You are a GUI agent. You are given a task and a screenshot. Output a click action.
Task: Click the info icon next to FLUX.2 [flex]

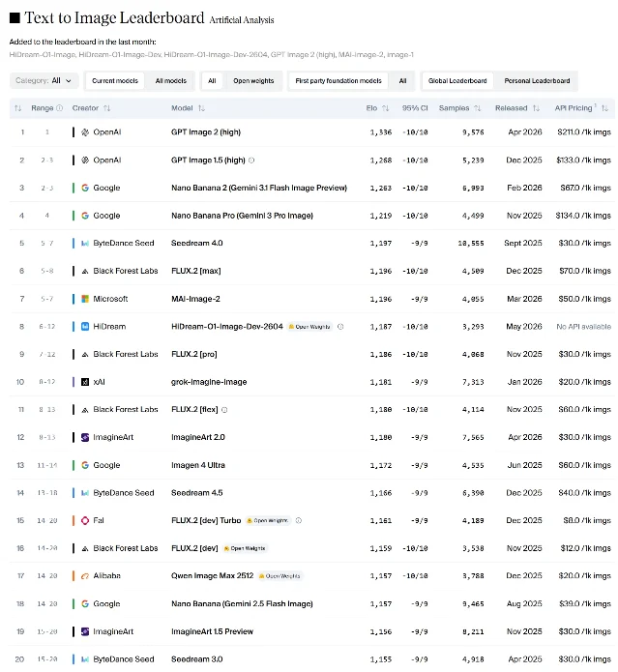224,410
